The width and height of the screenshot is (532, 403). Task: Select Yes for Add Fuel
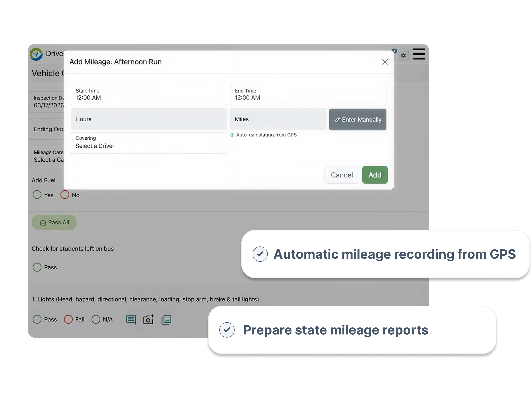(37, 195)
